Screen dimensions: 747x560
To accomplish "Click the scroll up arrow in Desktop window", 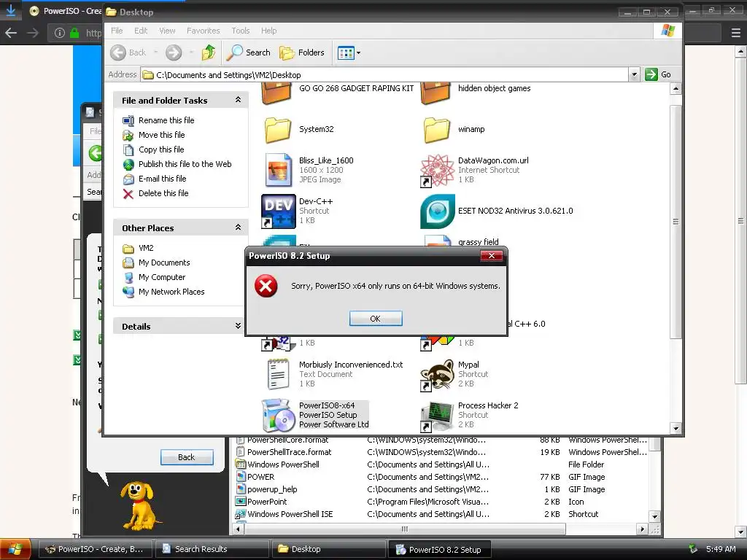I will [676, 88].
